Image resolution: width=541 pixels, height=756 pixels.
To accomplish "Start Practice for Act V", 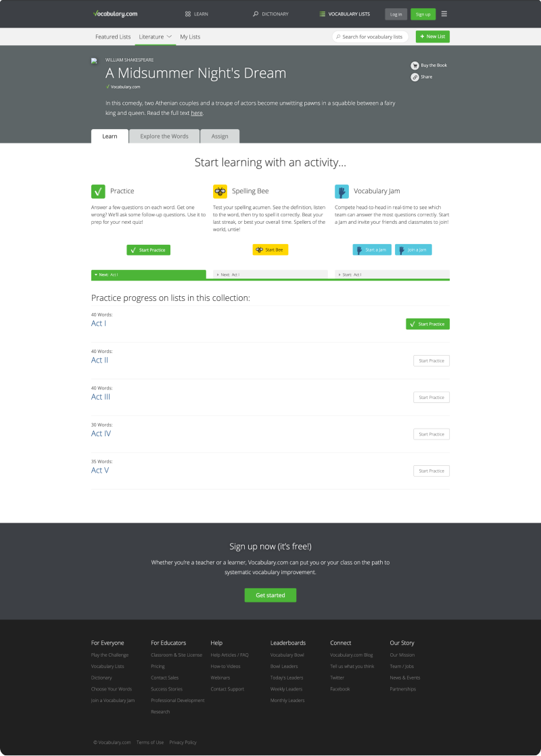I will click(431, 471).
